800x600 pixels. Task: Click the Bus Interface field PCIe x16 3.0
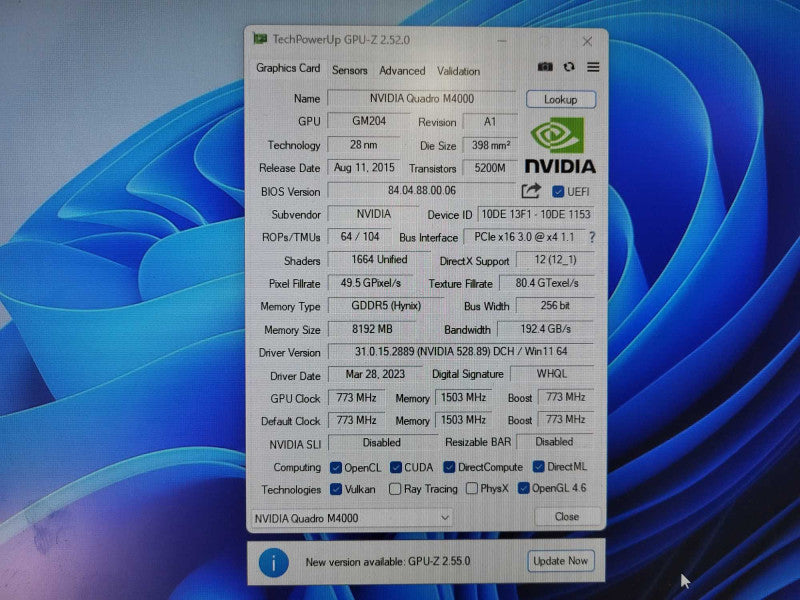coord(524,237)
